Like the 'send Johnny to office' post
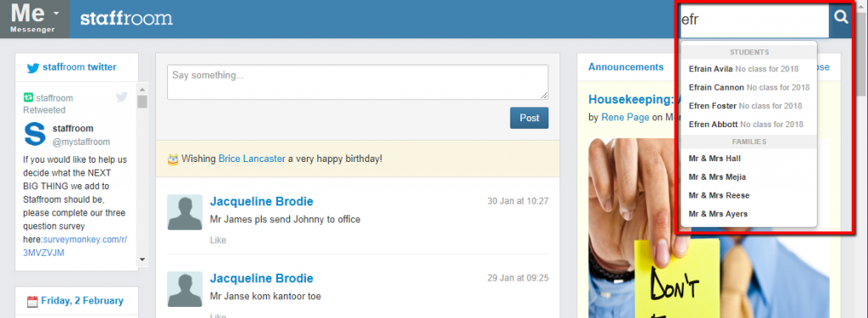 218,241
